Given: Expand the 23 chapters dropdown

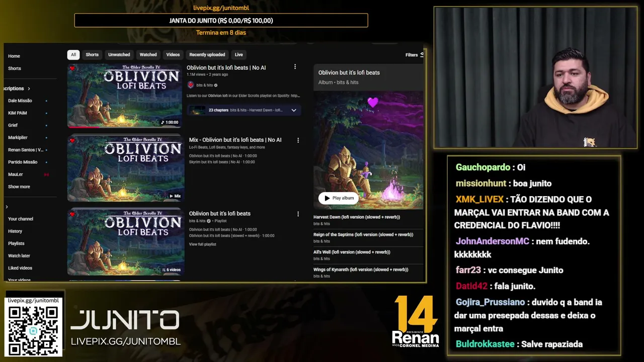Looking at the screenshot, I should 294,110.
